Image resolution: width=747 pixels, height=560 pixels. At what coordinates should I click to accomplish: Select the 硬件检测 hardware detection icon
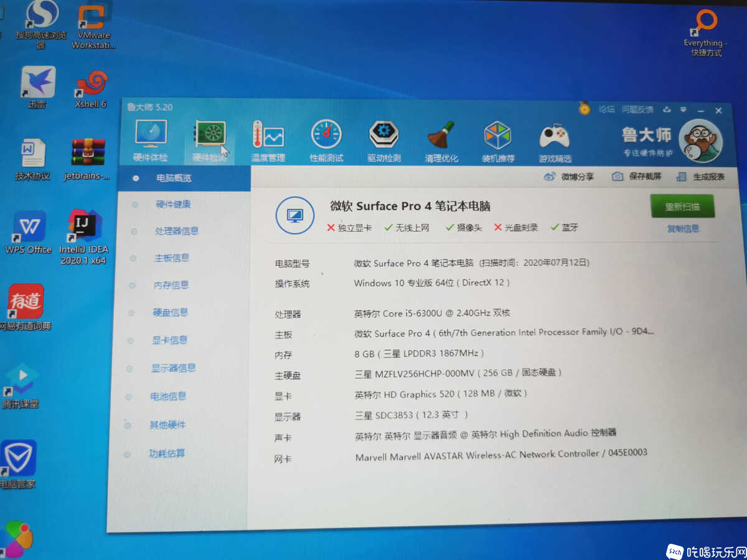click(x=209, y=141)
